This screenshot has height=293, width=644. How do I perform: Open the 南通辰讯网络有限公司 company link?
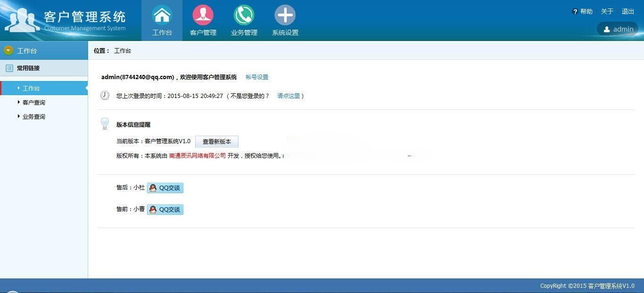(198, 155)
